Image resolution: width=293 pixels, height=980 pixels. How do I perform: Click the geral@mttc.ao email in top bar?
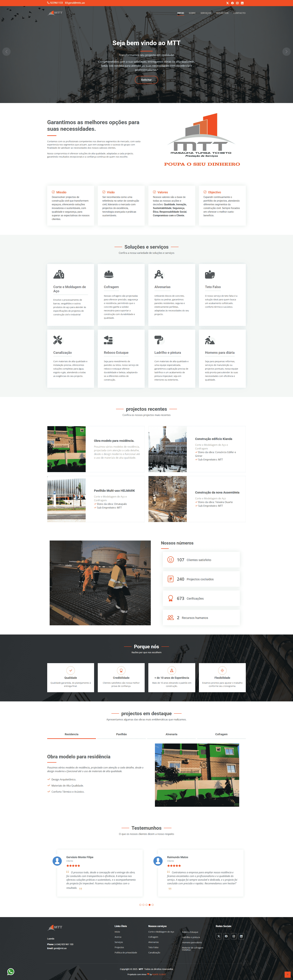(x=75, y=3)
